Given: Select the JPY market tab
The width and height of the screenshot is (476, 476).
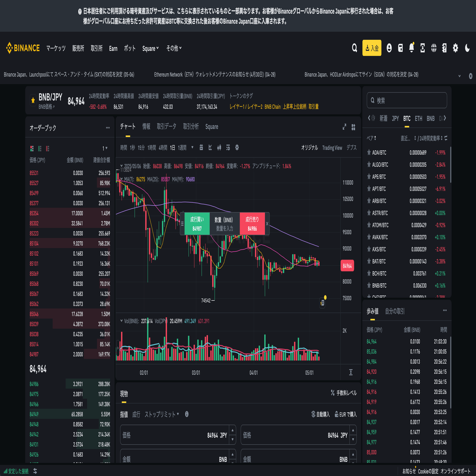Looking at the screenshot, I should click(395, 118).
